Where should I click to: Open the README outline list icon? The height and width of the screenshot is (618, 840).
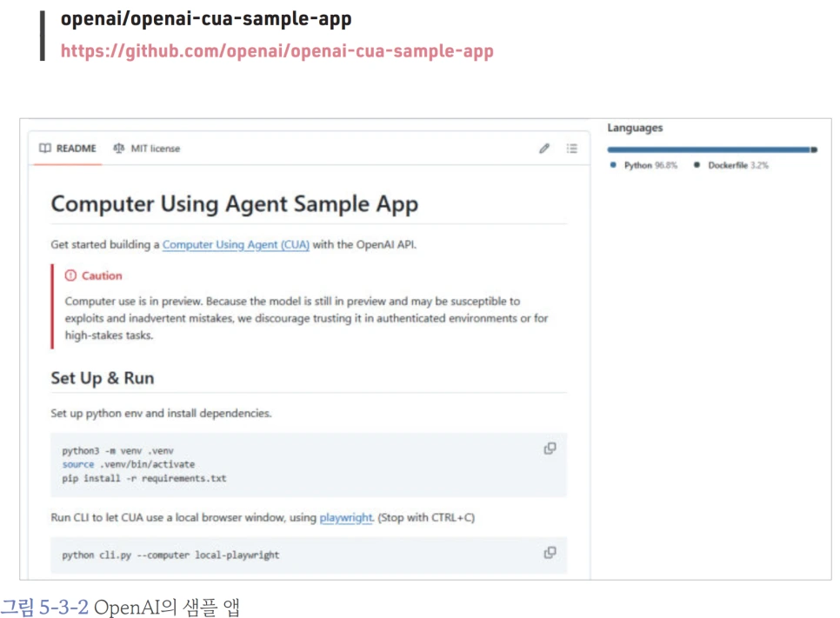[x=572, y=149]
